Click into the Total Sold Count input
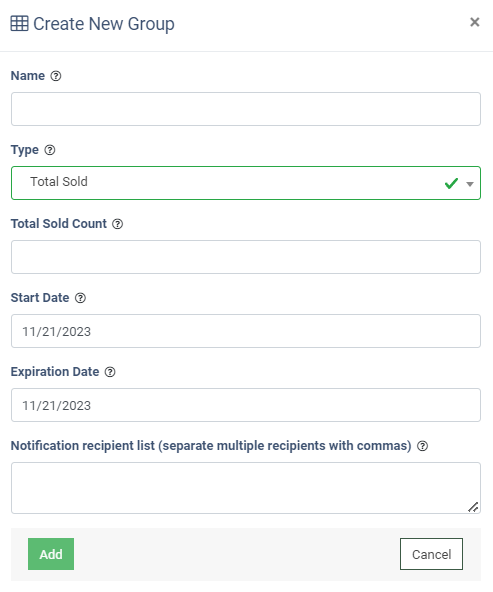The width and height of the screenshot is (493, 592). point(246,257)
